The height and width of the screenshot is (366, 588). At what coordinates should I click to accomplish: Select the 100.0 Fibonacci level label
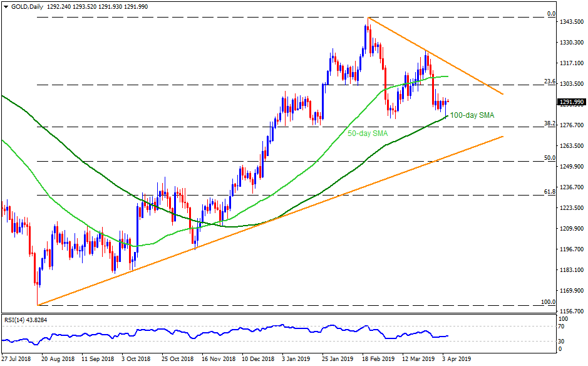tap(548, 302)
